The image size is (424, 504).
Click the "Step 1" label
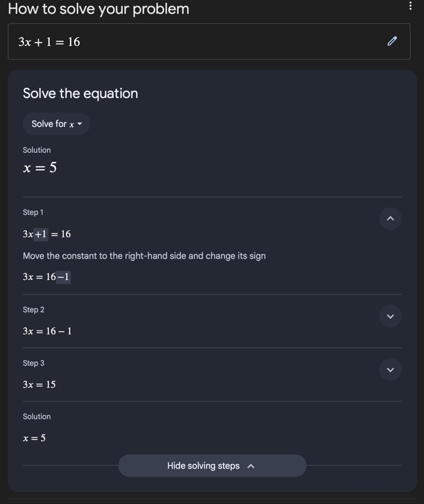tap(33, 212)
